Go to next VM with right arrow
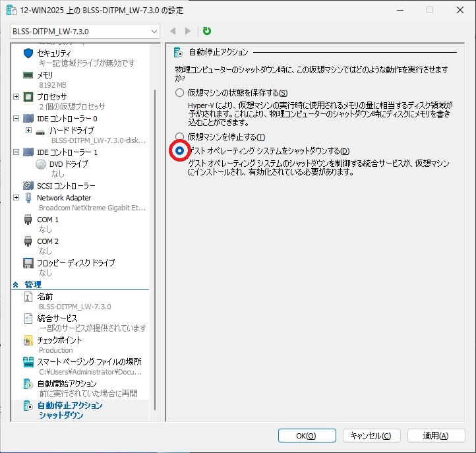This screenshot has height=453, width=476. pos(188,31)
